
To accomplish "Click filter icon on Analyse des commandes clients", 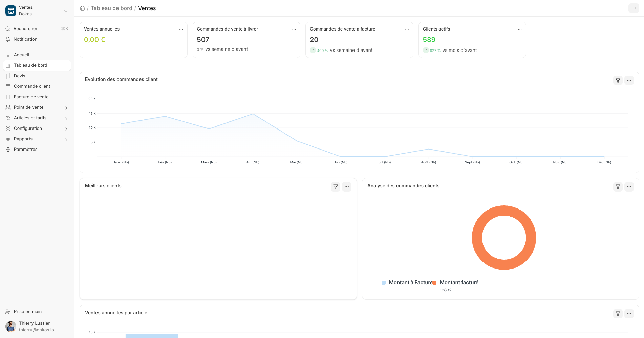I will click(618, 187).
